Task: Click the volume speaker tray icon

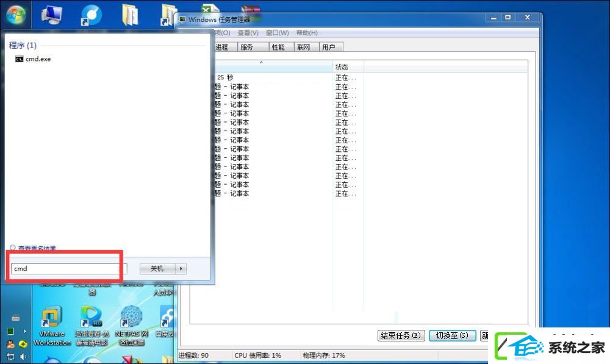Action: point(23,356)
